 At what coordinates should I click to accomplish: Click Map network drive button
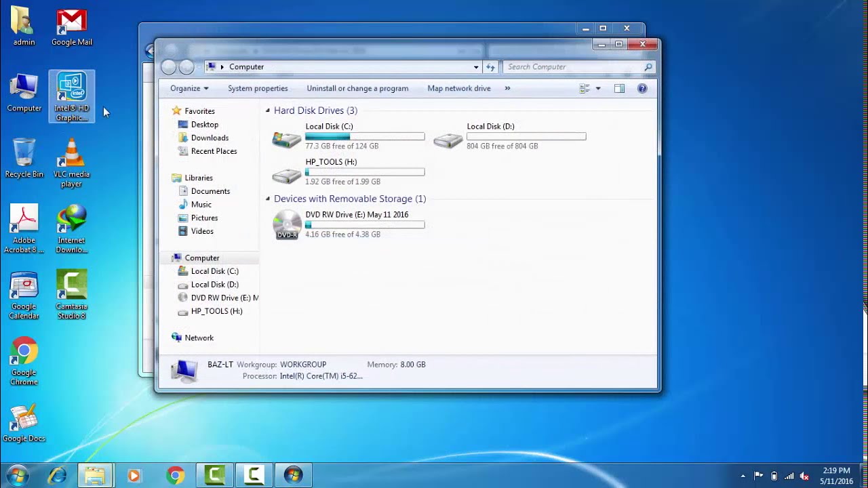[x=459, y=88]
